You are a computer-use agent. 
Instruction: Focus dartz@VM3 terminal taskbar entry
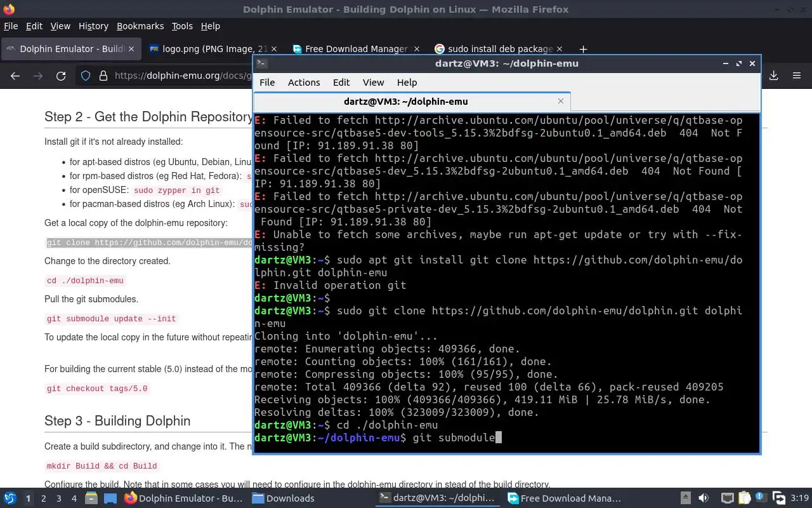438,498
